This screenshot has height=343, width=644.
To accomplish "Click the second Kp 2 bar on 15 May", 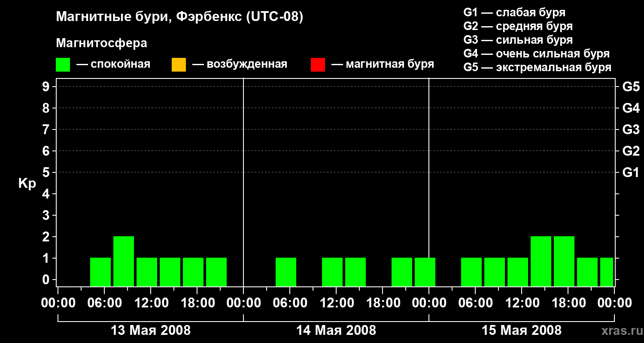I will [564, 261].
